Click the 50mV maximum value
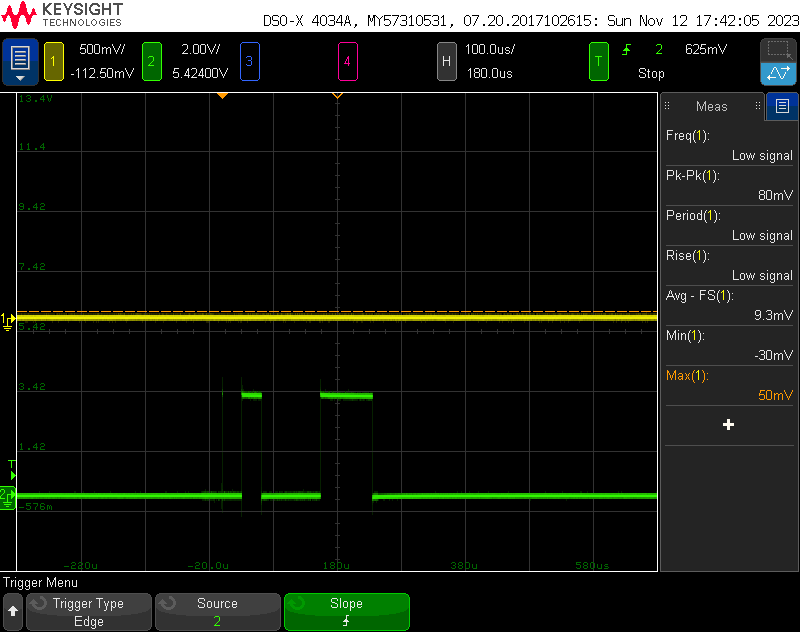Screen dimensions: 800x632 click(776, 395)
